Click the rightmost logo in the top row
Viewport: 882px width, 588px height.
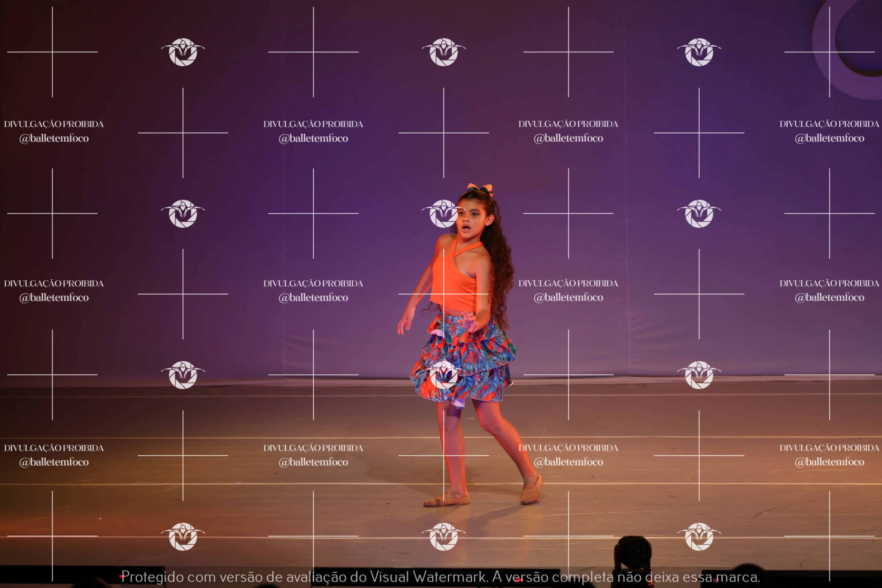[699, 52]
